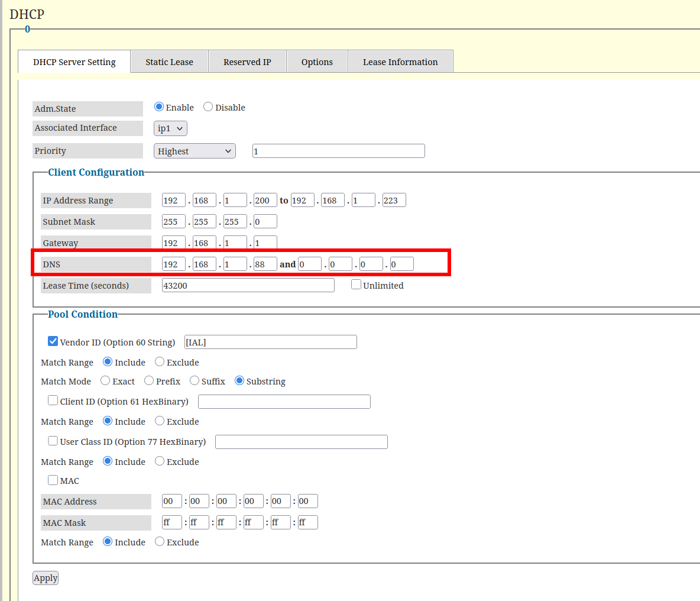
Task: Click the Apply button
Action: pos(46,578)
